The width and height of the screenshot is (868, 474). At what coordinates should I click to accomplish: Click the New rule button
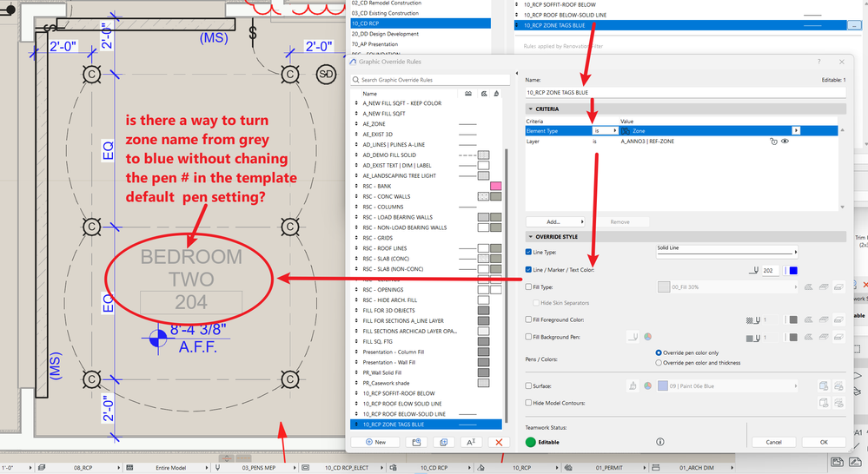pos(376,443)
